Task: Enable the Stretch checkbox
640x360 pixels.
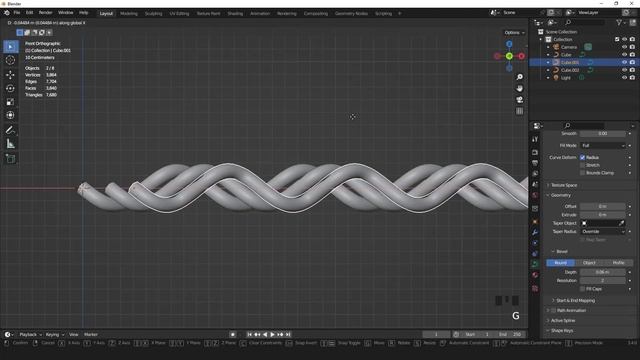Action: [582, 165]
